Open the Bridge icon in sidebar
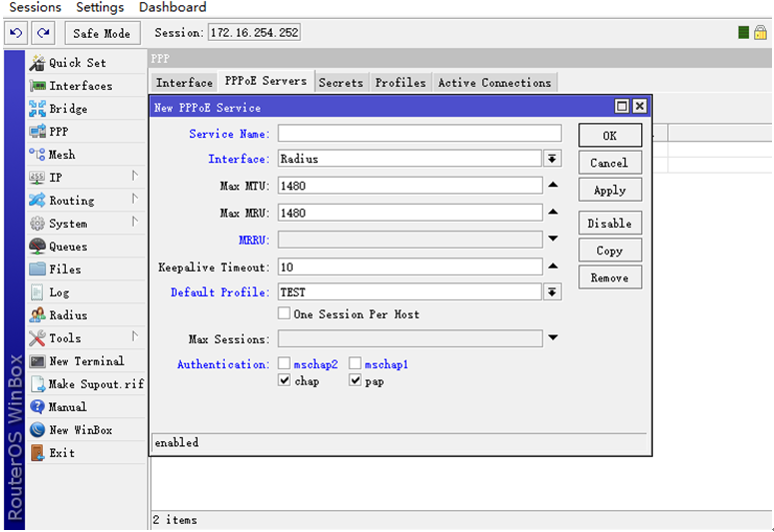Viewport: 774px width, 532px height. tap(37, 109)
